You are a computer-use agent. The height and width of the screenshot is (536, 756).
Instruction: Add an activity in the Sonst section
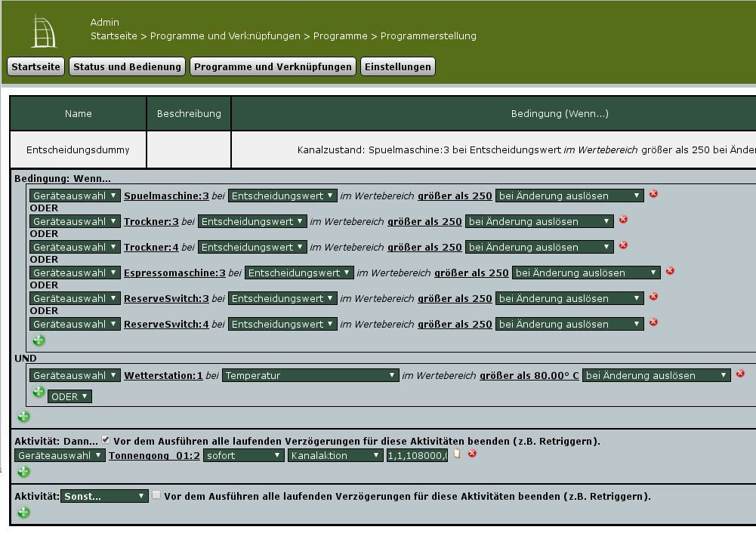(x=23, y=513)
